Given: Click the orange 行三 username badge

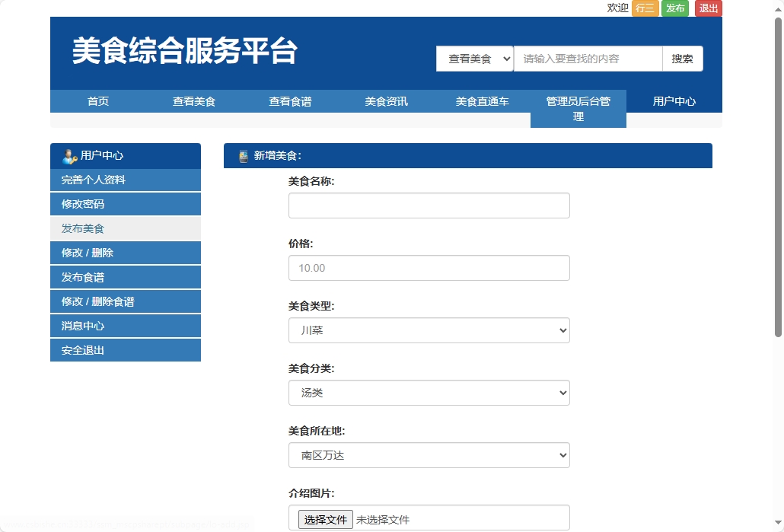Looking at the screenshot, I should pos(644,8).
